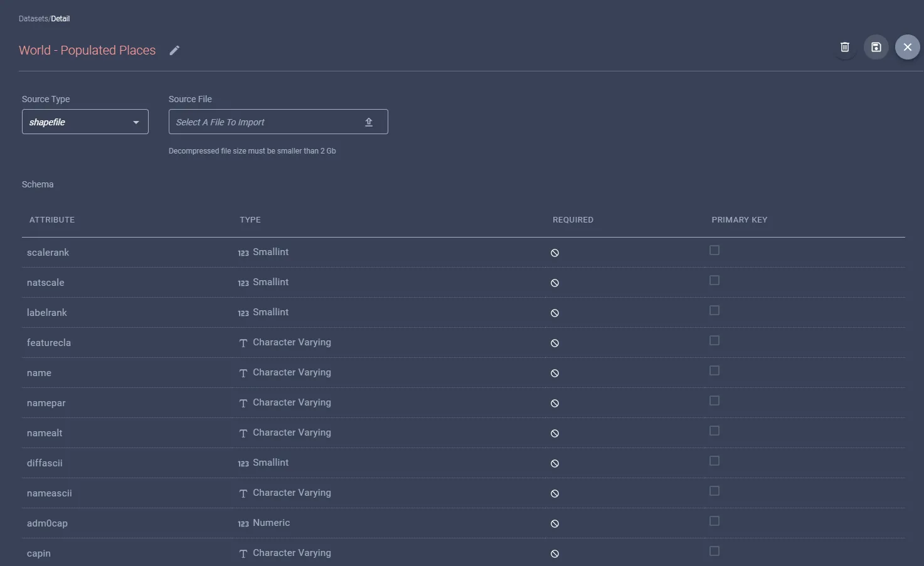Click the text type icon for name row

pyautogui.click(x=243, y=374)
